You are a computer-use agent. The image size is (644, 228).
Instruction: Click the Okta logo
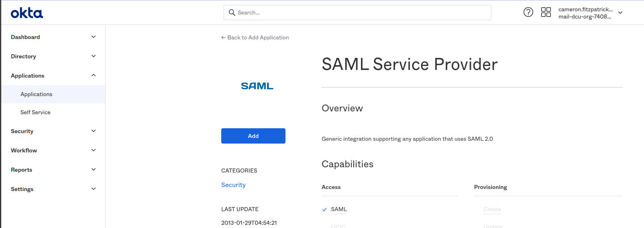[x=26, y=13]
